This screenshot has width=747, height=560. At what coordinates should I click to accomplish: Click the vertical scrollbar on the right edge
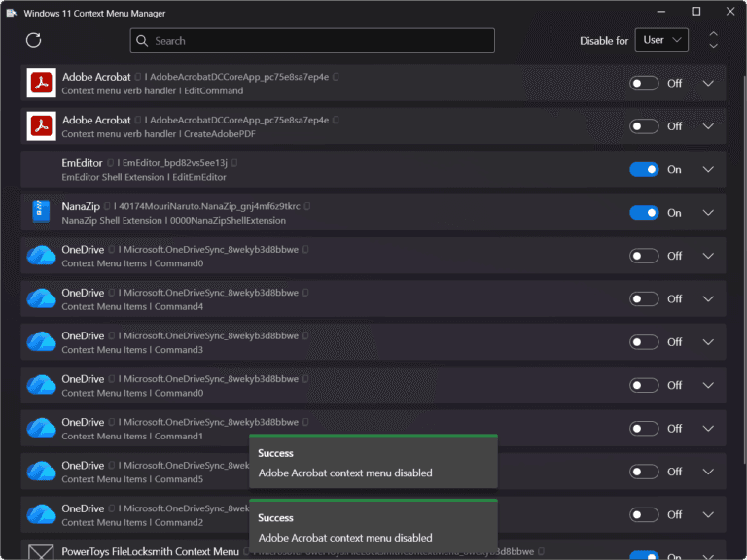pos(744,269)
